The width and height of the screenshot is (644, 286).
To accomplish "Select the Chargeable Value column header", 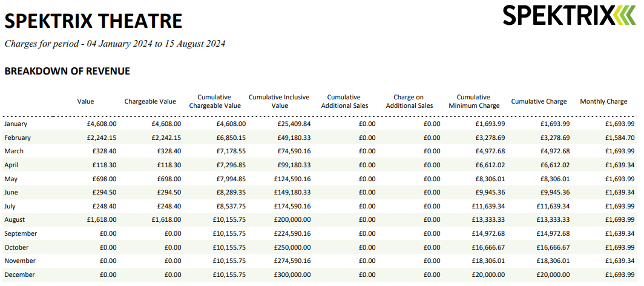I will [150, 102].
